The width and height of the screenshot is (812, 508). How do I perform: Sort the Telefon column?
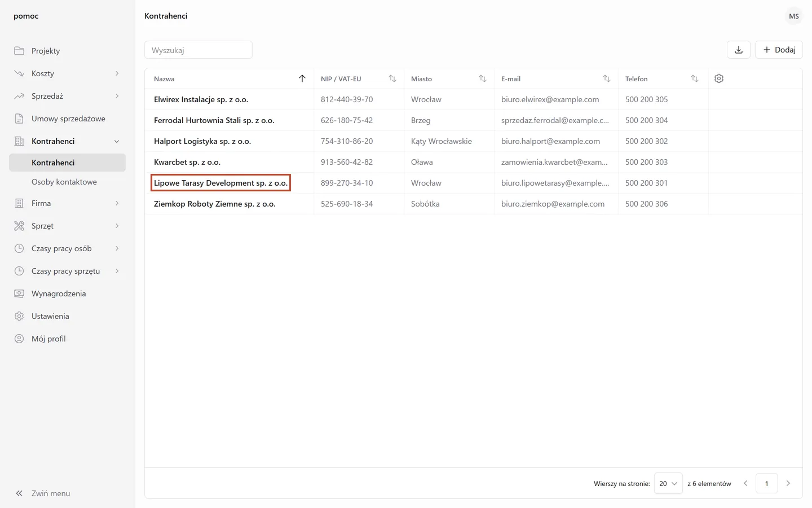click(695, 78)
